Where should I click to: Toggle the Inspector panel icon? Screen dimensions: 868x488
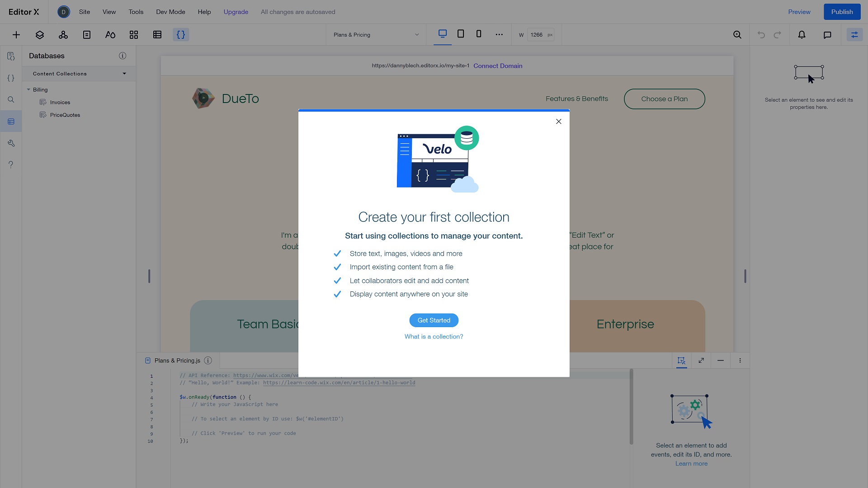coord(854,35)
